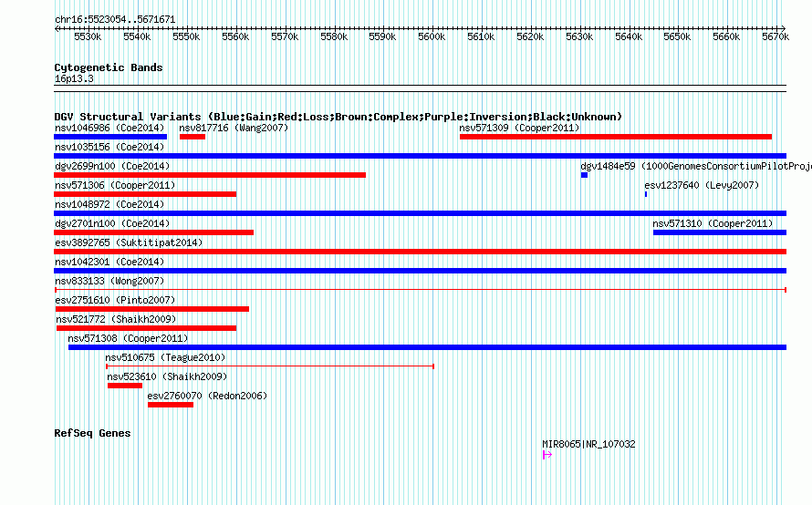Click the dgv2701n100 (Coe2014) red bar
812x505 pixels.
[x=154, y=232]
